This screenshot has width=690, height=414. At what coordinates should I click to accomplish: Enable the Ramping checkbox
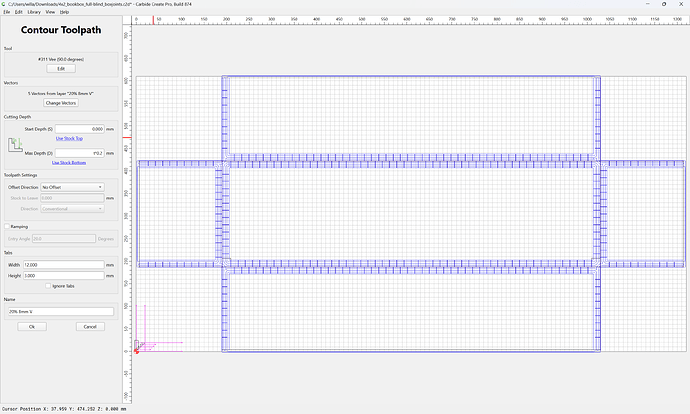(7, 226)
